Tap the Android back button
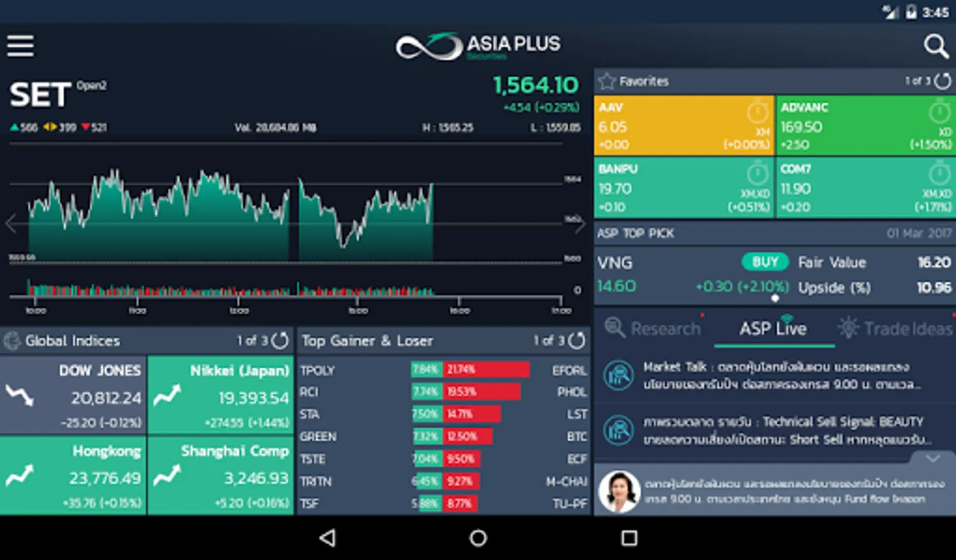Image resolution: width=956 pixels, height=560 pixels. pos(327,538)
